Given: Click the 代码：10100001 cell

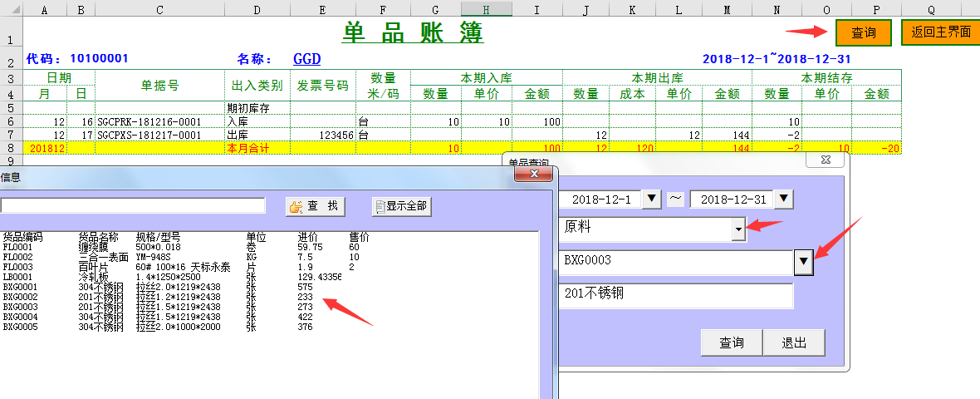Looking at the screenshot, I should click(x=77, y=59).
